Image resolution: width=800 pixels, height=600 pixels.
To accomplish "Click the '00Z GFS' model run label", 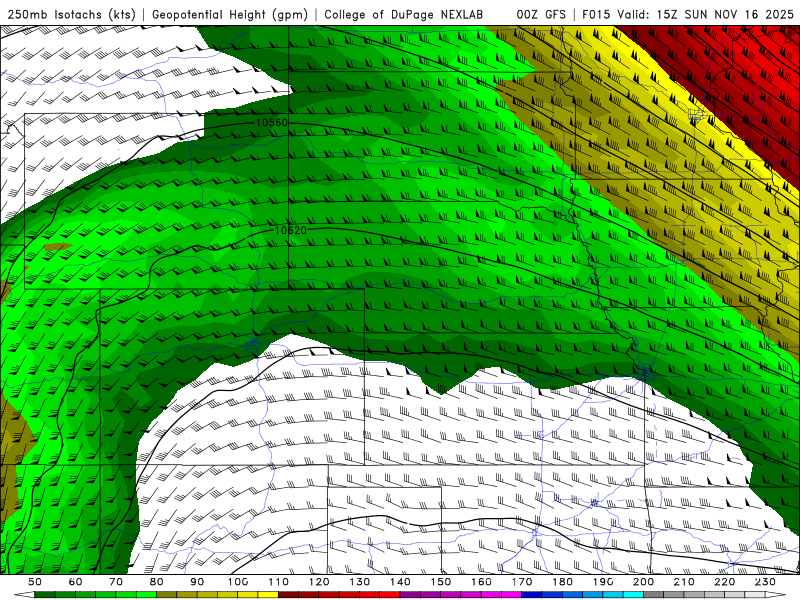I will pyautogui.click(x=541, y=15).
